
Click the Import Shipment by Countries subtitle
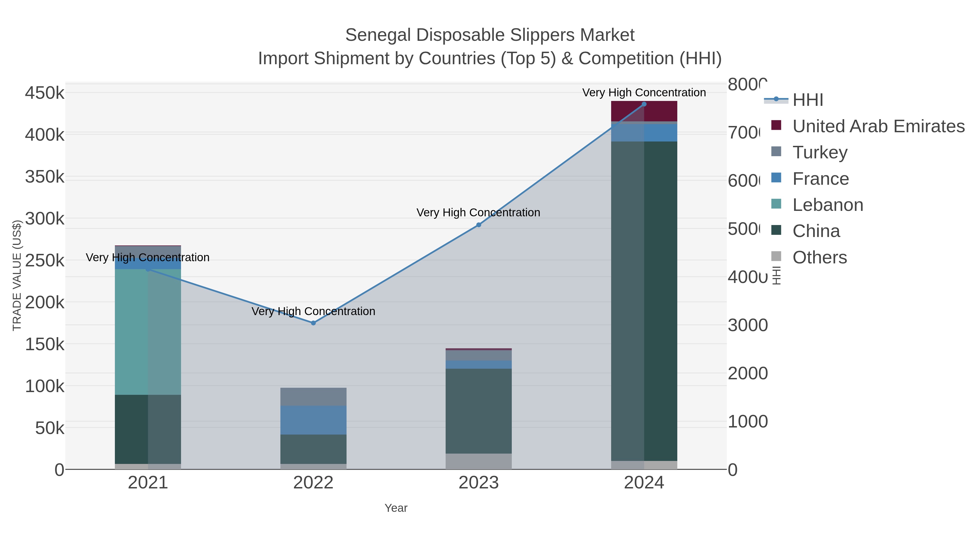point(490,59)
